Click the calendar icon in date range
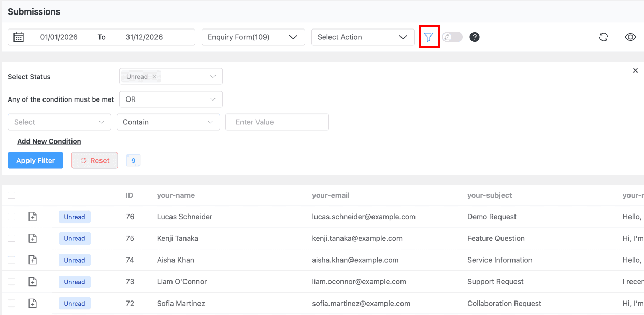 click(x=19, y=37)
